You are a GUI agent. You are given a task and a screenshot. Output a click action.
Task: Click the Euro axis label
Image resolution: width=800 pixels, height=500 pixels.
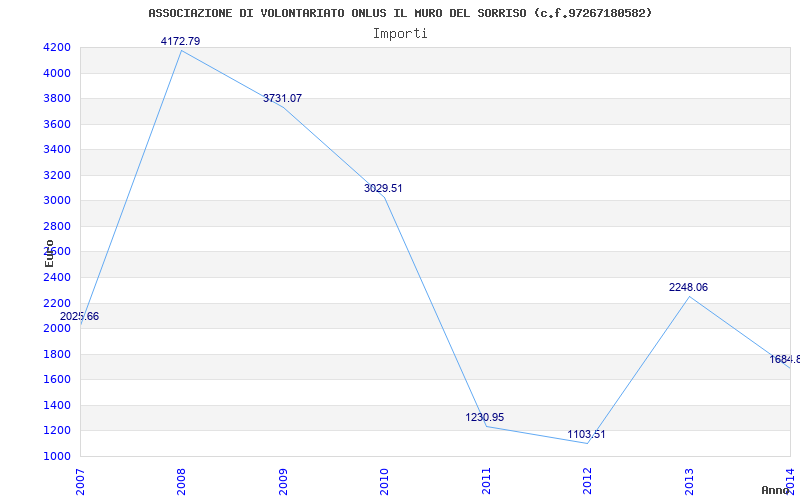coord(49,254)
